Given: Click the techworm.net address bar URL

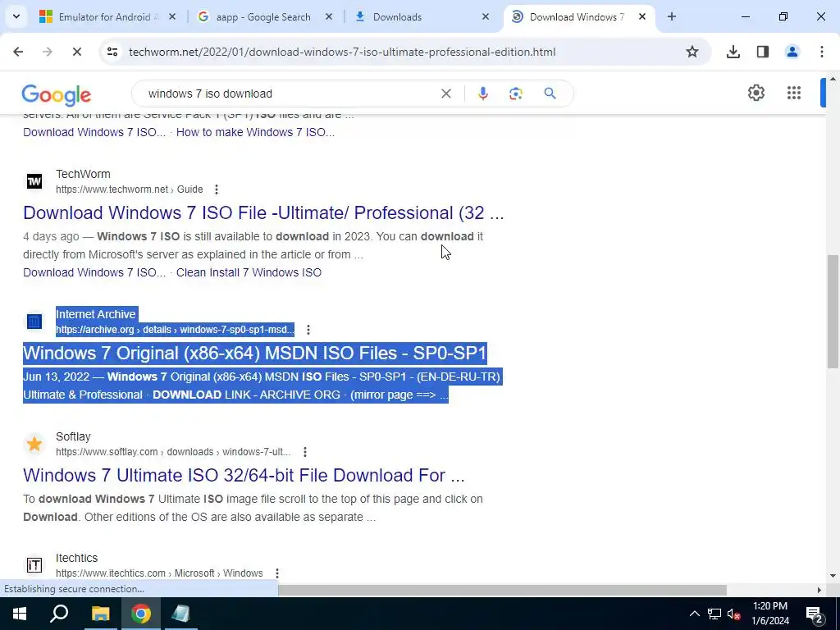Looking at the screenshot, I should pyautogui.click(x=342, y=52).
